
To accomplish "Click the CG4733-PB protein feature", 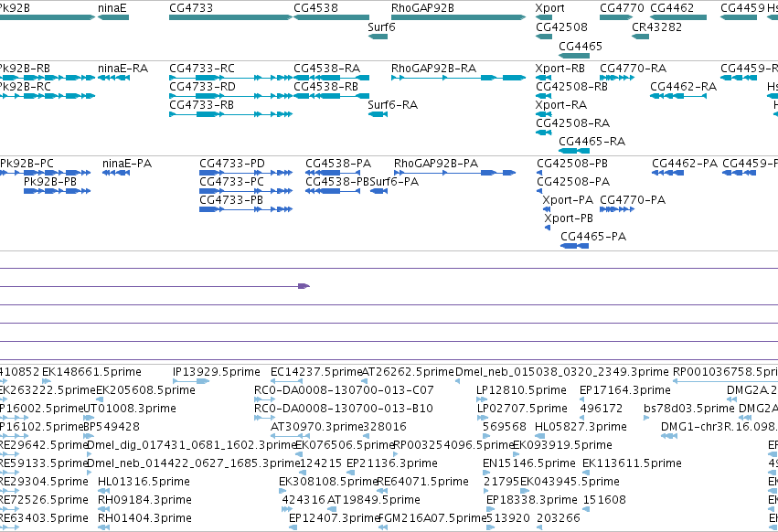I will [246, 209].
